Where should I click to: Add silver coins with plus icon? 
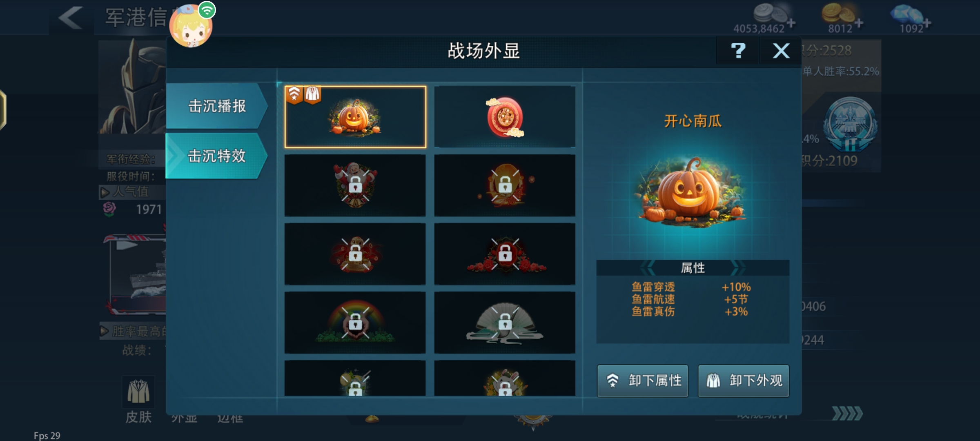[791, 23]
